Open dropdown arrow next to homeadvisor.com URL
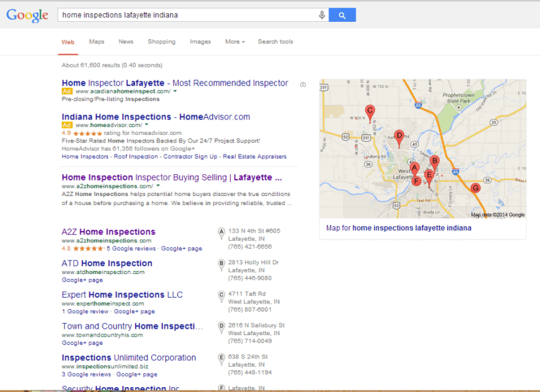Viewport: 540px width, 392px height. click(x=146, y=124)
